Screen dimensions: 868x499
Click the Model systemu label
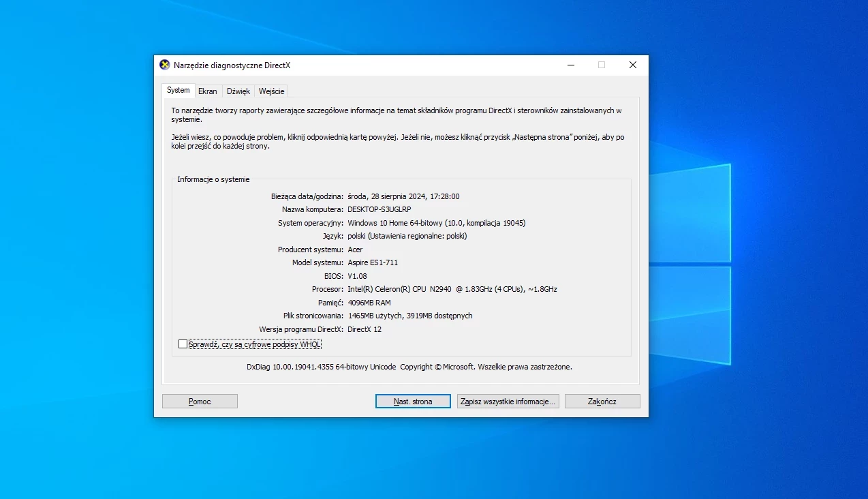click(x=318, y=262)
